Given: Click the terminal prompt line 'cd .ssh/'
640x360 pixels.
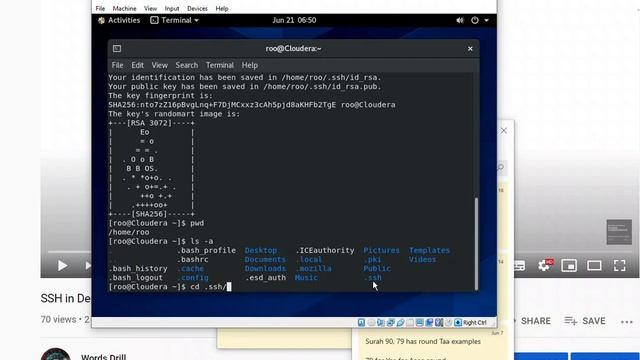Looking at the screenshot, I should [x=170, y=287].
